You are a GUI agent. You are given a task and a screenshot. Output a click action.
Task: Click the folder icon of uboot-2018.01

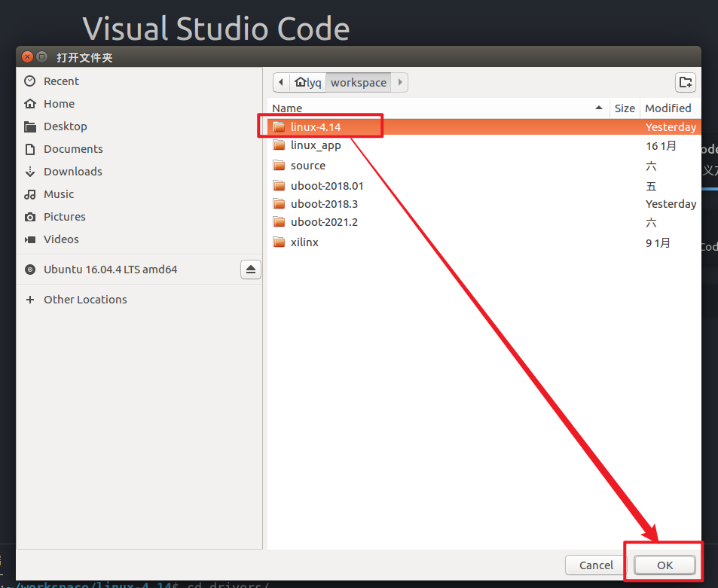click(279, 185)
